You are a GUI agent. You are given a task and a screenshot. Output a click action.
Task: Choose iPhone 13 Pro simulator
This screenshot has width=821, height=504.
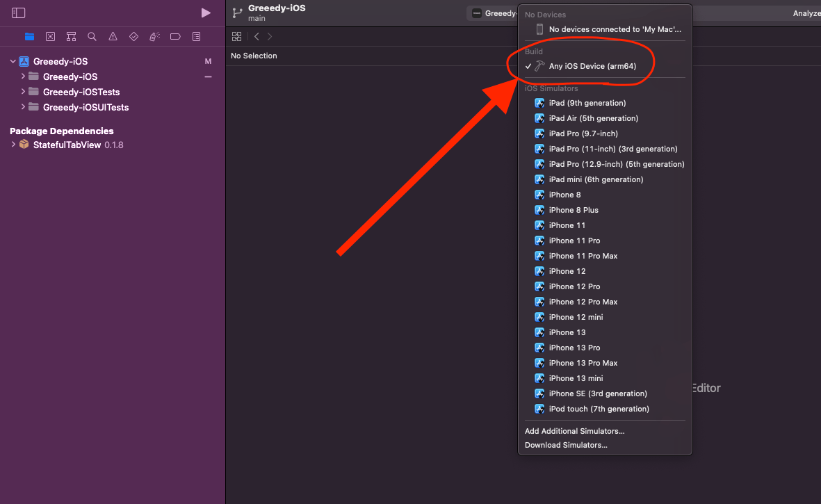605,348
